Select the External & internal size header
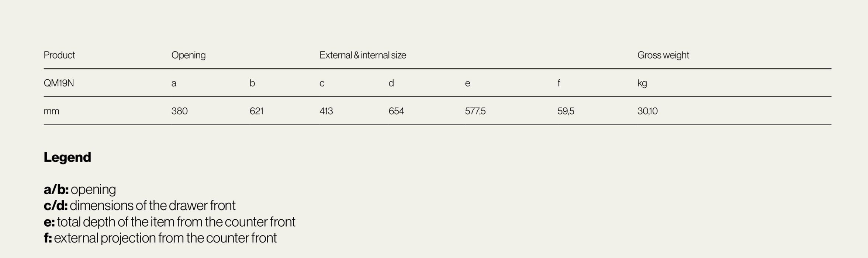 click(362, 55)
